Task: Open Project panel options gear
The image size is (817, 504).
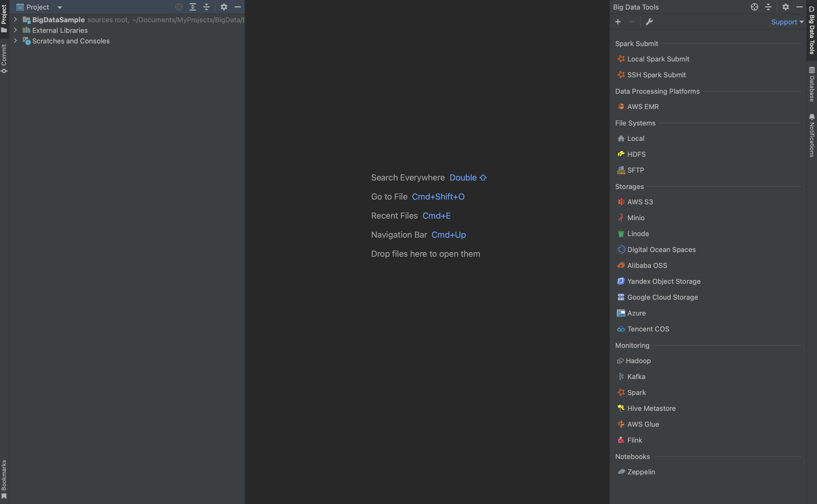Action: 224,7
